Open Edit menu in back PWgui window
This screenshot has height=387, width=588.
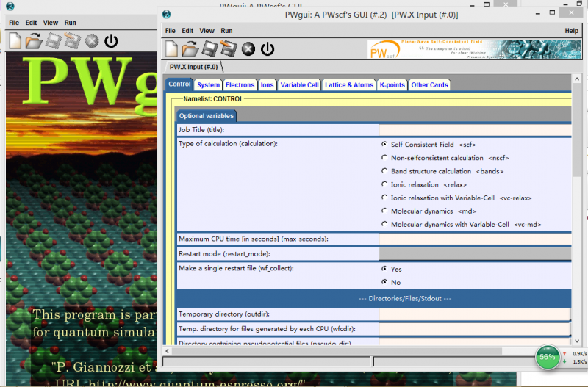click(x=31, y=23)
